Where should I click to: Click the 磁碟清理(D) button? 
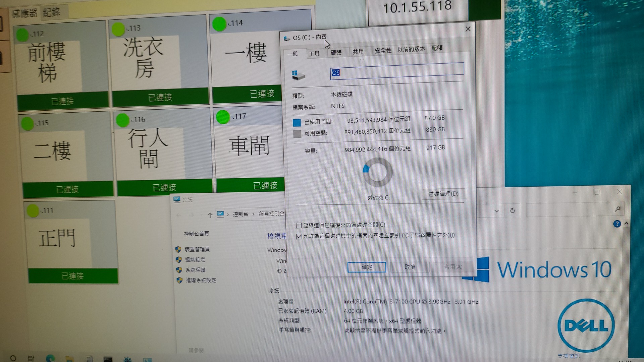click(x=443, y=194)
